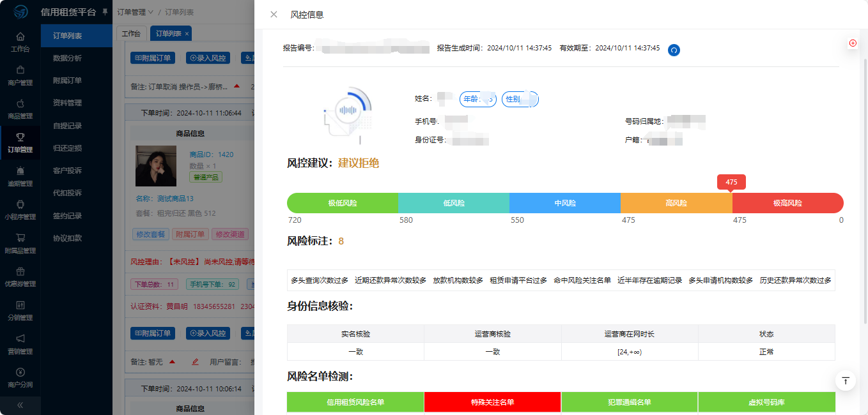Click the pink 附属订单 tag button
Screen dimensions: 868x415
pos(190,234)
